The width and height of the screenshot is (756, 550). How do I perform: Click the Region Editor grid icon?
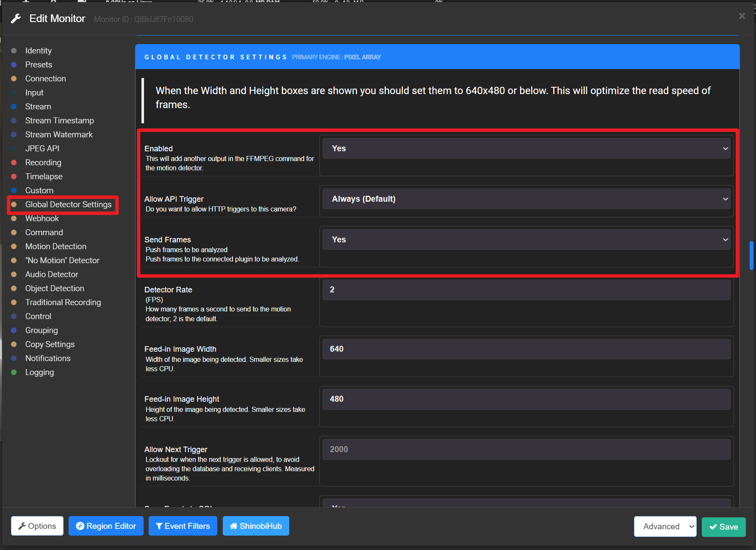[80, 526]
